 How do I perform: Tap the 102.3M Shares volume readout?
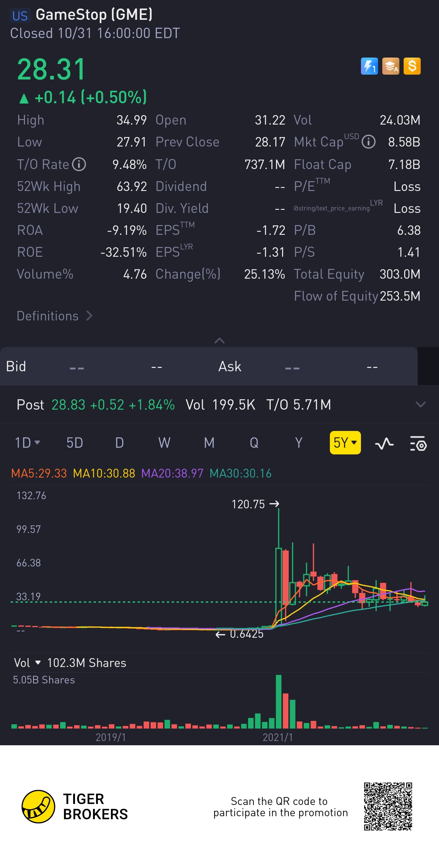(87, 663)
